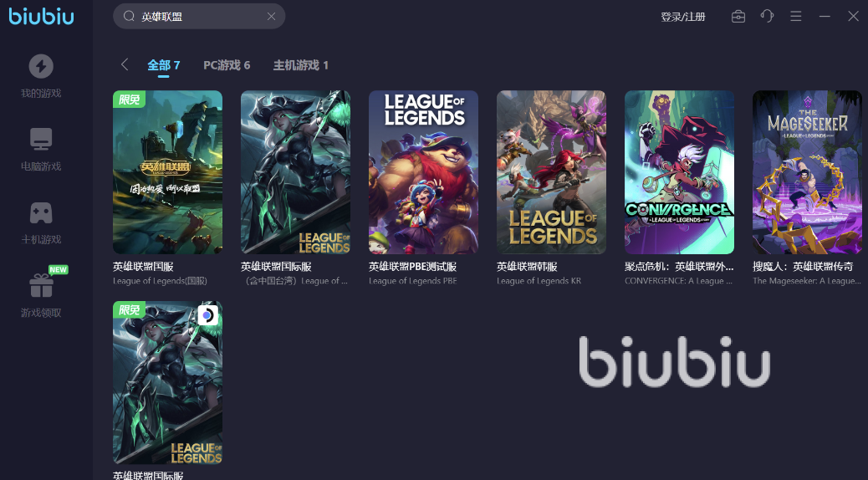Image resolution: width=868 pixels, height=480 pixels.
Task: Open 主机游戏 gamepad sidebar icon
Action: point(41,212)
